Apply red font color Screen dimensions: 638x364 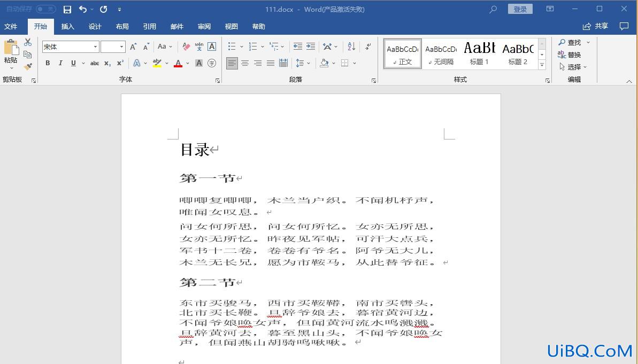coord(178,63)
